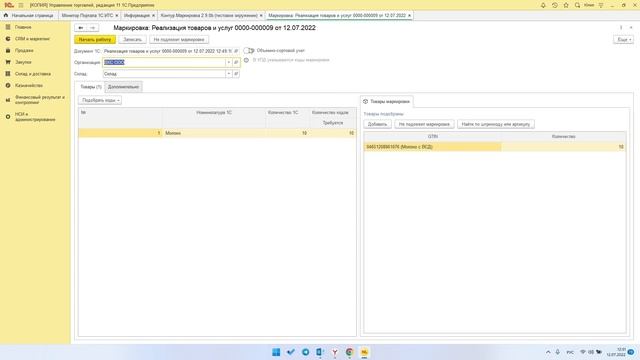Click the taskbar clock and date
The height and width of the screenshot is (360, 640).
pos(616,352)
